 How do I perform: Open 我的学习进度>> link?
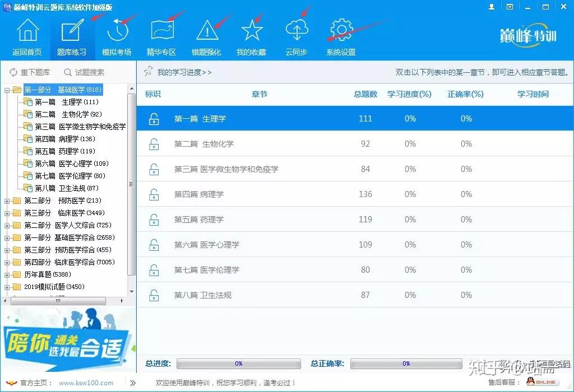(184, 72)
